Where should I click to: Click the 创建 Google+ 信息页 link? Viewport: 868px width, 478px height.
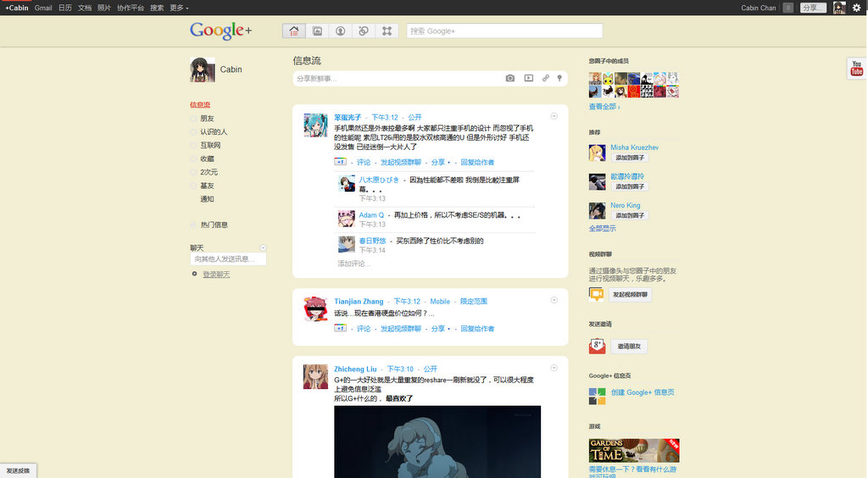pyautogui.click(x=643, y=392)
